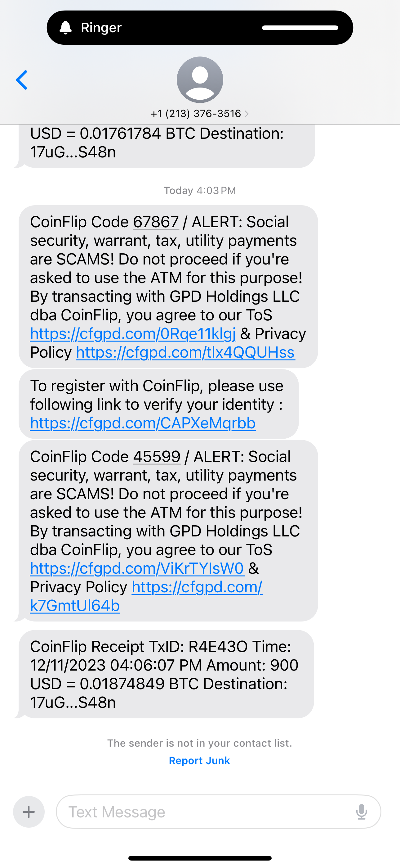
Task: Tap the Today 4:03 PM timestamp
Action: pyautogui.click(x=200, y=191)
